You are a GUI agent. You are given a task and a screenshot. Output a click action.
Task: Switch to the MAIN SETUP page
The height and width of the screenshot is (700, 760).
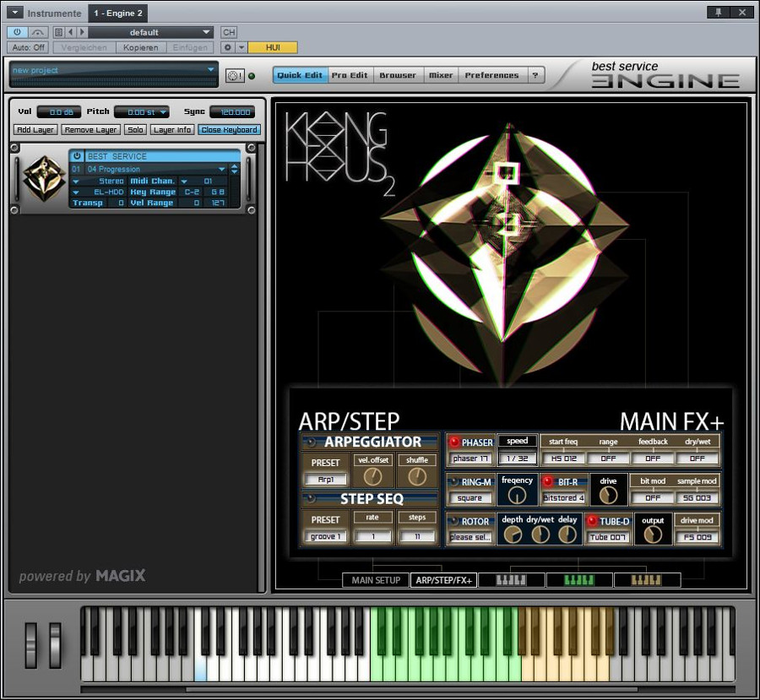click(376, 580)
